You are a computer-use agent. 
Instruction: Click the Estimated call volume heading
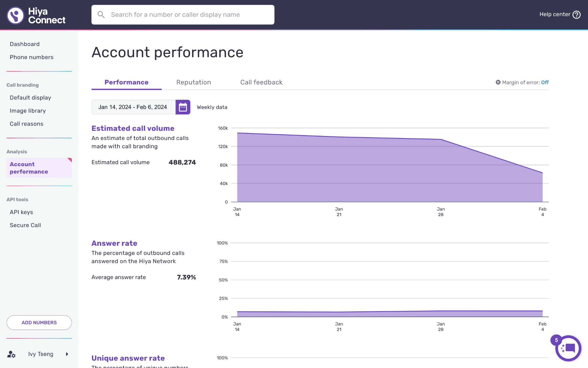(x=133, y=128)
